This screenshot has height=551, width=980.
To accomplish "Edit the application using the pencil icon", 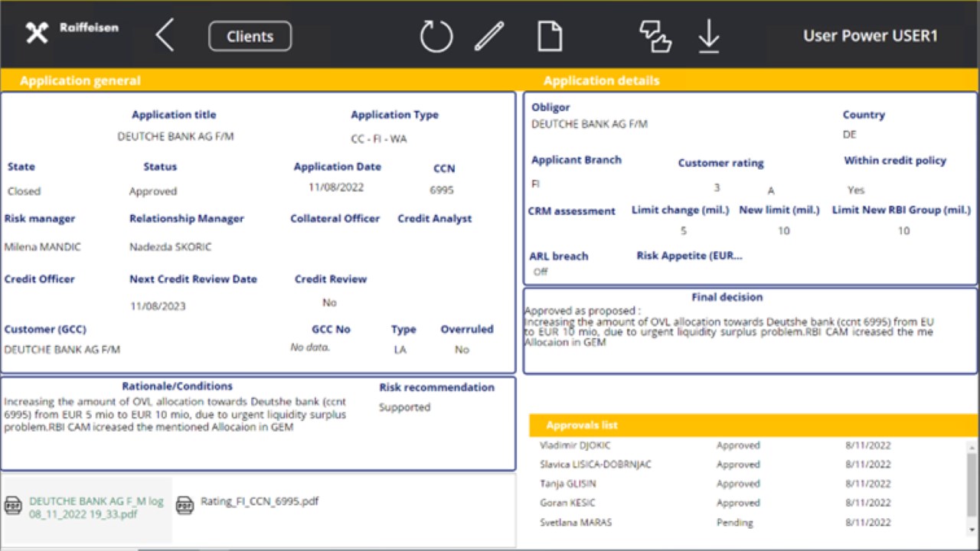I will 489,36.
